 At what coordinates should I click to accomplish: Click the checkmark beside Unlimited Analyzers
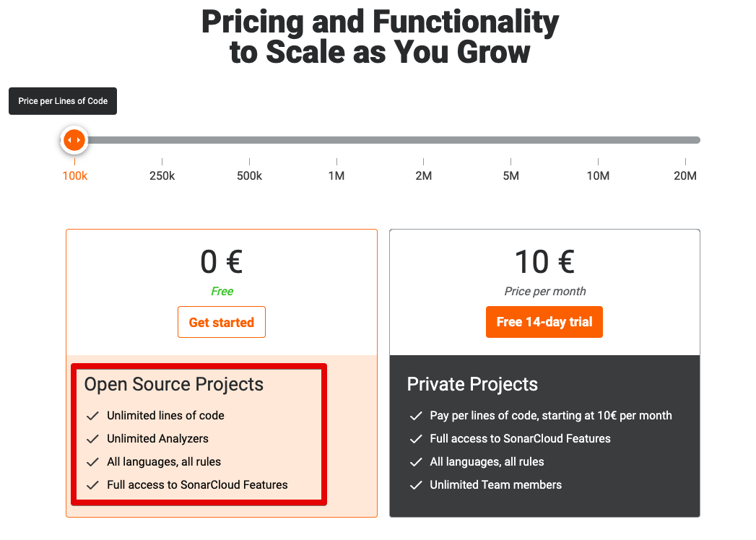(93, 439)
